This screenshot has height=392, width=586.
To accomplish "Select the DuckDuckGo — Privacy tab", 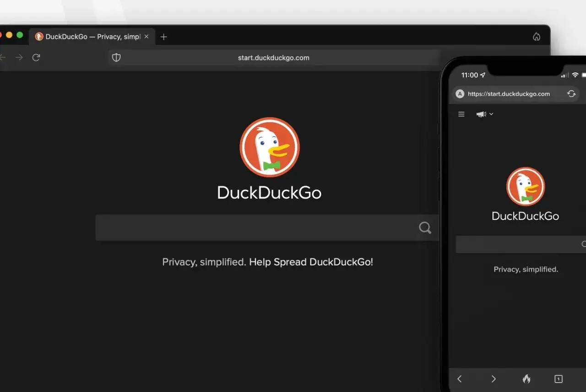I will [x=92, y=37].
